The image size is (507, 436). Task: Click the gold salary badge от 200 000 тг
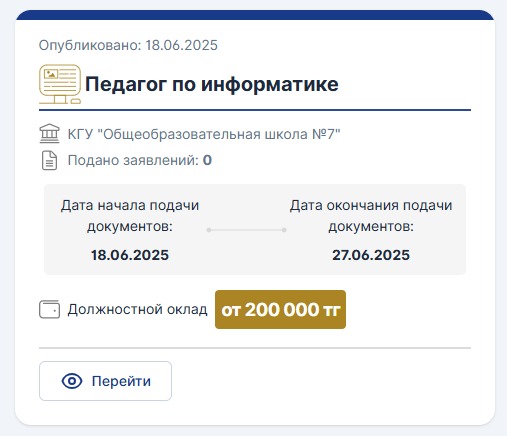pos(280,309)
